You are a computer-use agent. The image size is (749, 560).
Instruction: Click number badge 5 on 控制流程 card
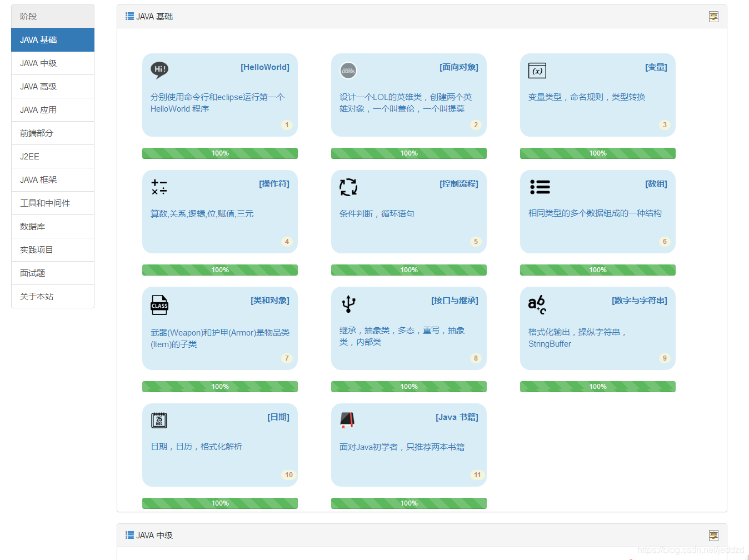[476, 242]
